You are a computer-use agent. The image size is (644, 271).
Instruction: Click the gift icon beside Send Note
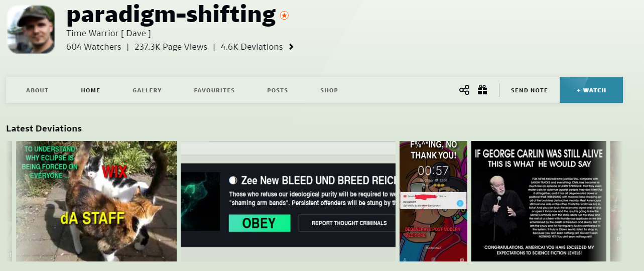pyautogui.click(x=482, y=90)
